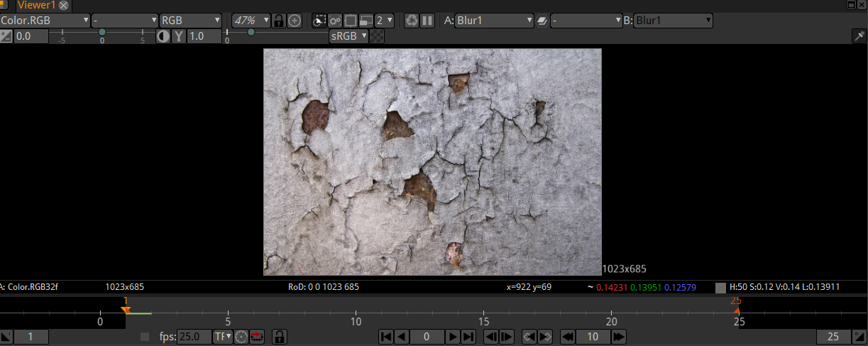Click the center viewer crosshair icon
Image resolution: width=868 pixels, height=346 pixels.
click(295, 21)
